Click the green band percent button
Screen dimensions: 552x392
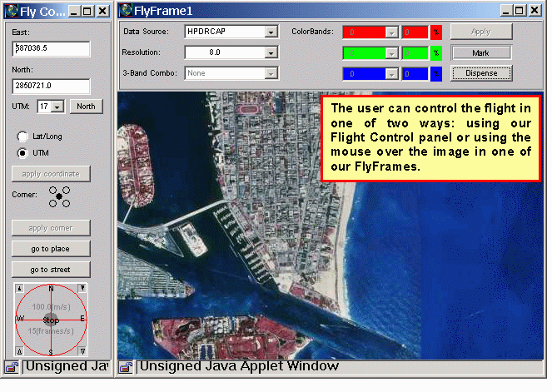pos(436,52)
